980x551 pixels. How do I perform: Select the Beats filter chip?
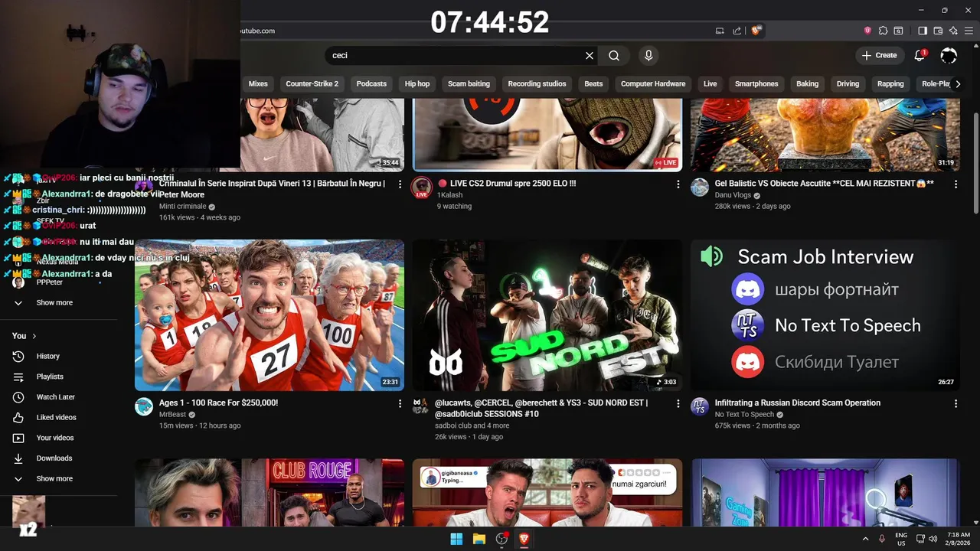pyautogui.click(x=593, y=83)
